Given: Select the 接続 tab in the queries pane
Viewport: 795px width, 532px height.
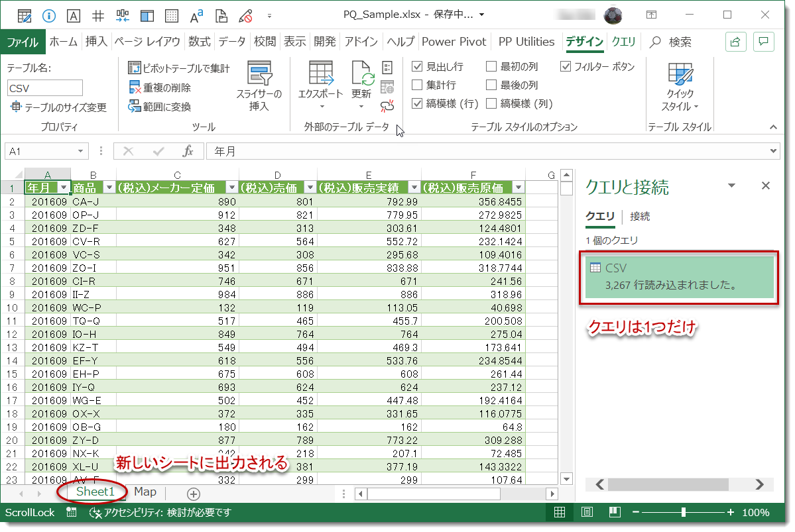Looking at the screenshot, I should click(639, 216).
